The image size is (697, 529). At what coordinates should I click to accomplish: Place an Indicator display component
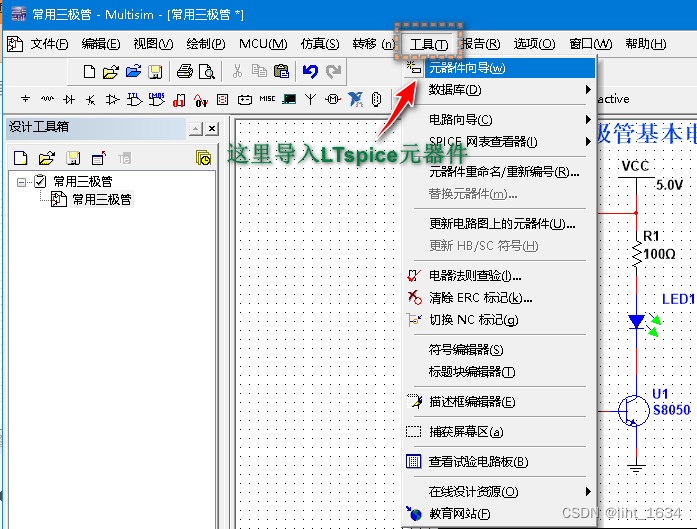tap(223, 100)
